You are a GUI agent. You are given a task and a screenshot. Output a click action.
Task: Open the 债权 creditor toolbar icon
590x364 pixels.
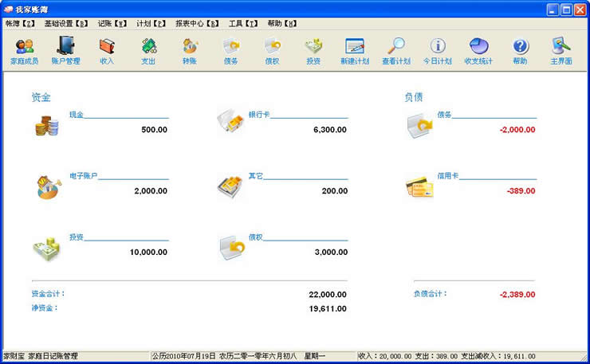tap(272, 51)
